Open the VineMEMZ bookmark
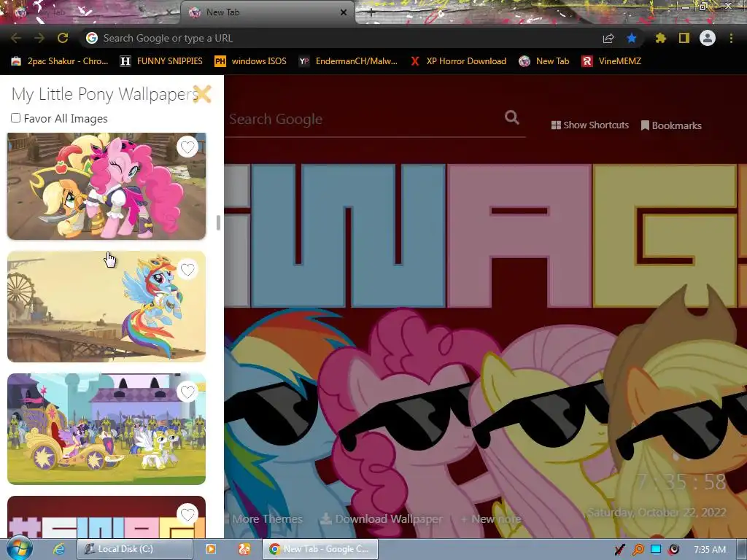Image resolution: width=747 pixels, height=560 pixels. [x=612, y=61]
